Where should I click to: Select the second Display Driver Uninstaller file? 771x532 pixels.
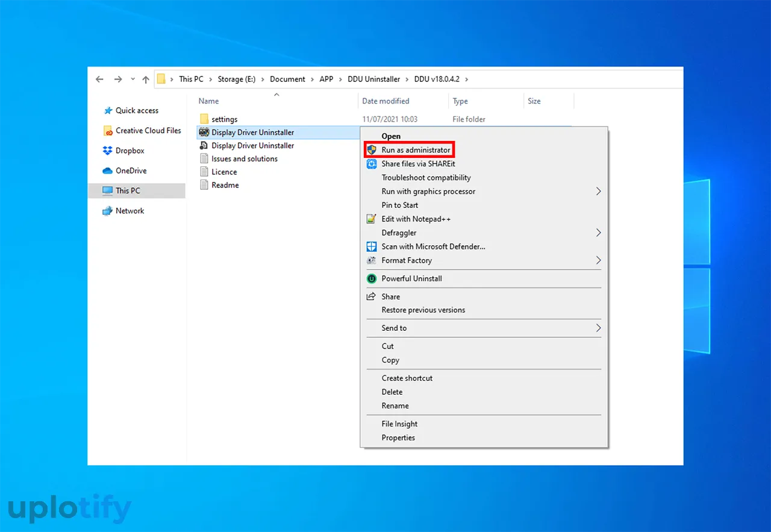pos(253,145)
